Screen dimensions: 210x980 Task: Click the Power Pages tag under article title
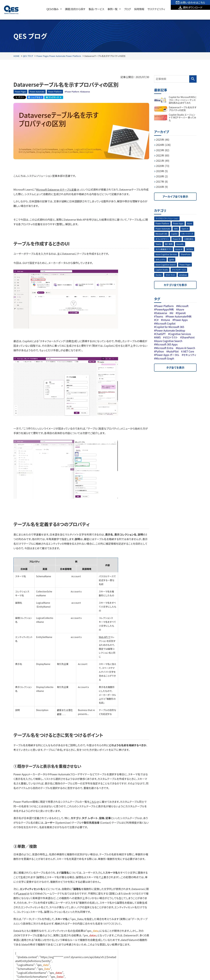[20, 92]
